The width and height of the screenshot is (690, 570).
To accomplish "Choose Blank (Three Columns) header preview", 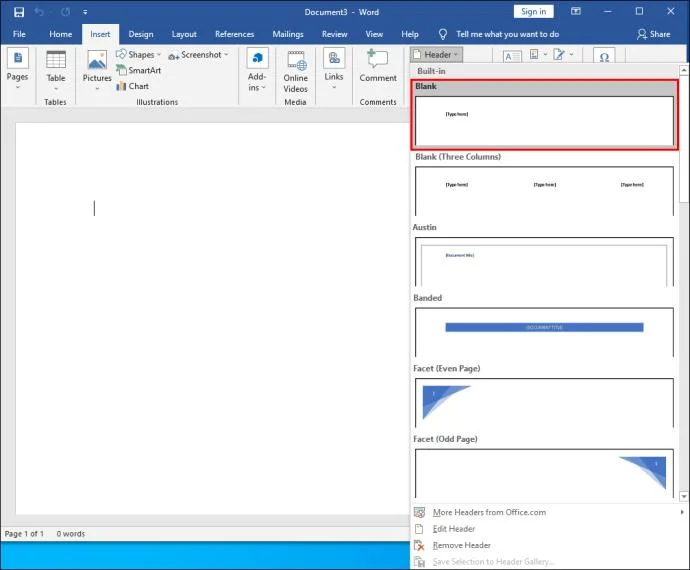I will point(544,191).
